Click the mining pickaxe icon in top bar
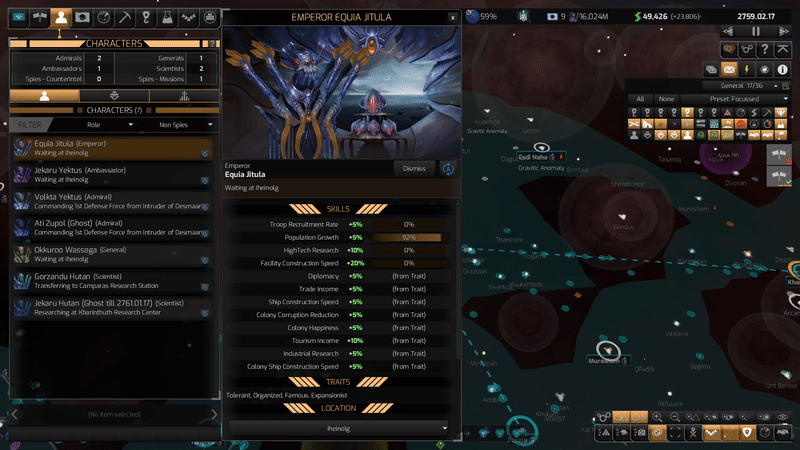Image resolution: width=800 pixels, height=450 pixels. coord(124,17)
